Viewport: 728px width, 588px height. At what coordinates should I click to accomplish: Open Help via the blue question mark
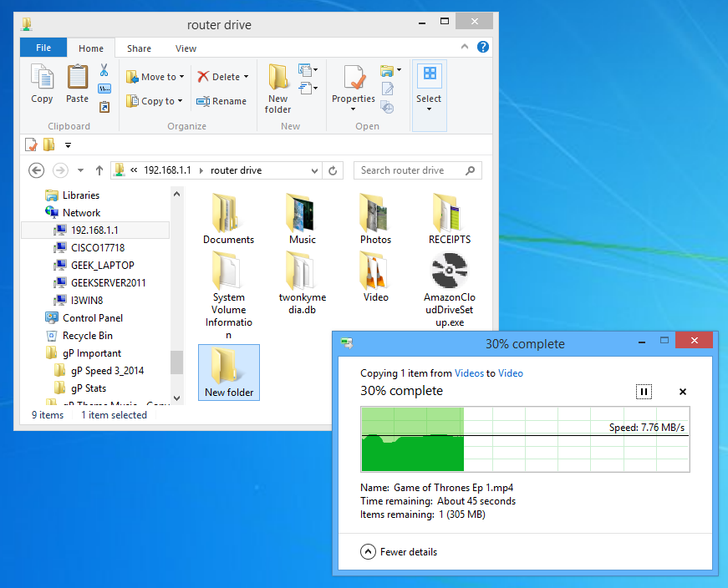coord(483,48)
